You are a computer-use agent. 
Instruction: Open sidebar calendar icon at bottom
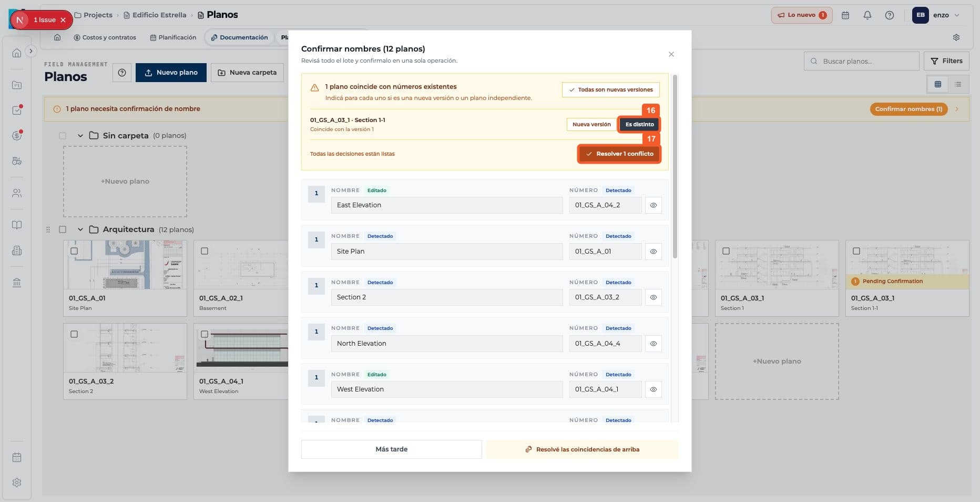pyautogui.click(x=17, y=457)
